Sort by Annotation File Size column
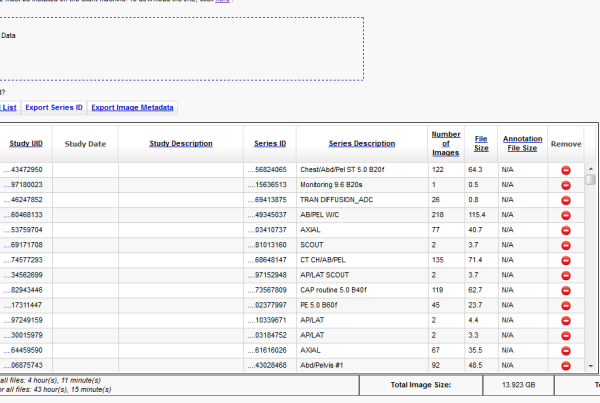The width and height of the screenshot is (600, 403). [522, 144]
